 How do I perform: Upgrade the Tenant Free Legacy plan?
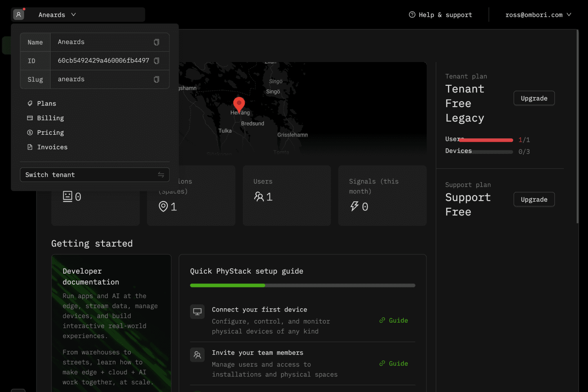tap(534, 98)
